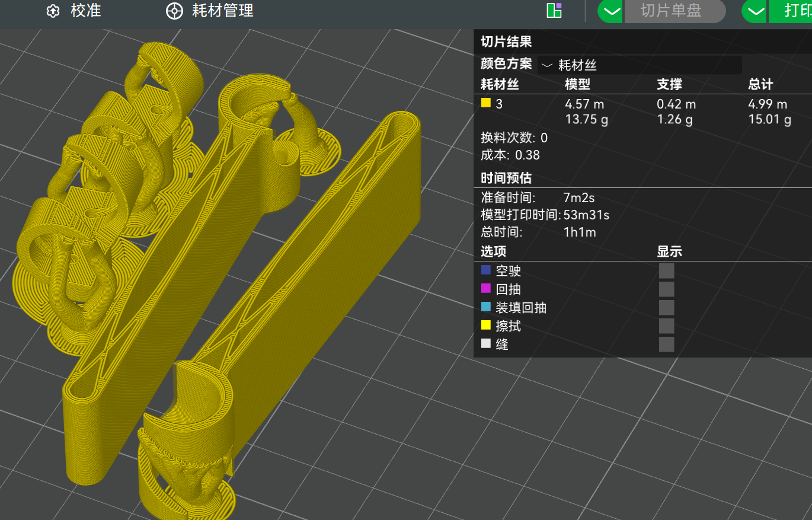
Task: Click the yellow 擦拭 color swatch
Action: coord(486,325)
